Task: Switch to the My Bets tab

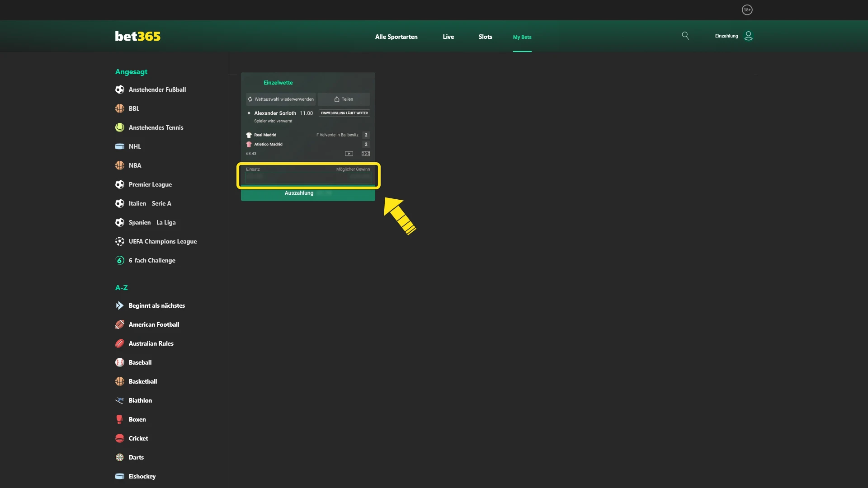Action: click(x=522, y=38)
